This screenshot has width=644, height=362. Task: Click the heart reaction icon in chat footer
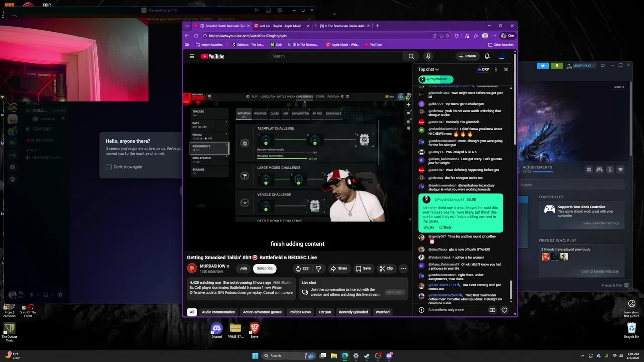pos(504,310)
